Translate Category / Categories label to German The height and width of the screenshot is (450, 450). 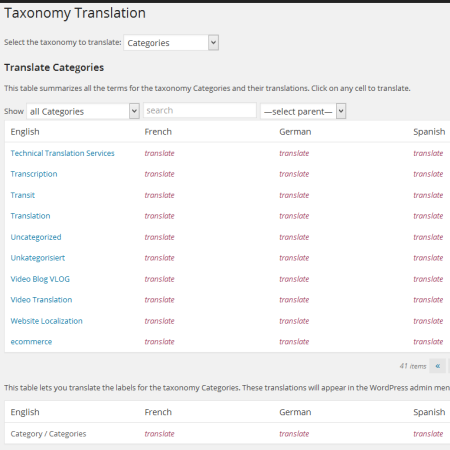pos(294,434)
